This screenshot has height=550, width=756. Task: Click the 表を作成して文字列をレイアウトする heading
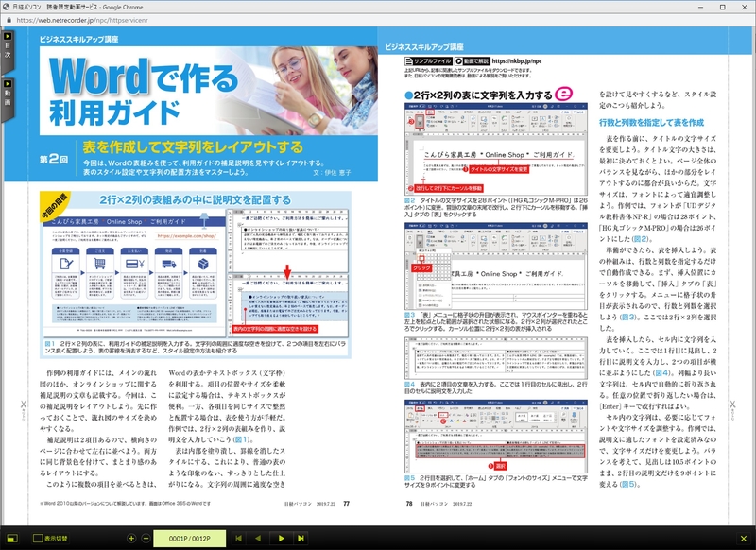pos(193,146)
